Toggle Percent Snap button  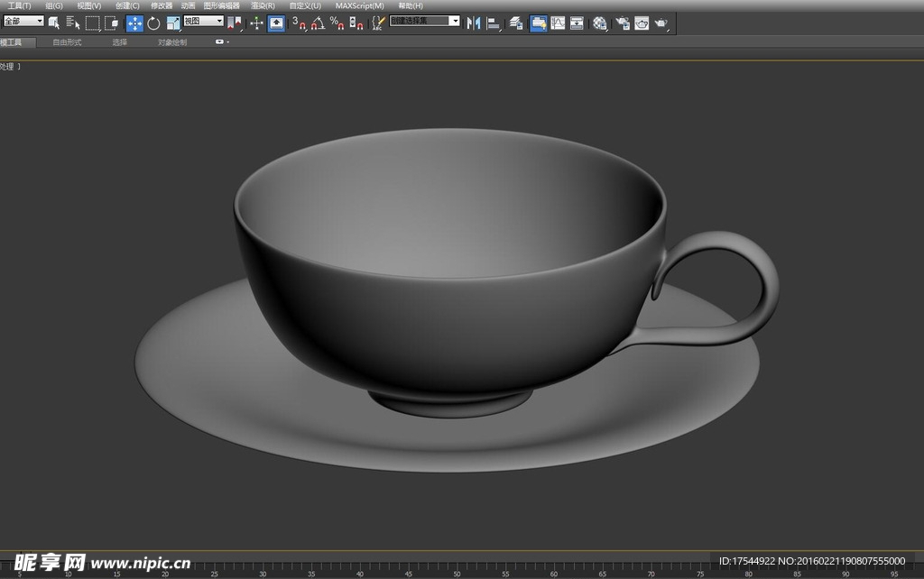tap(337, 23)
